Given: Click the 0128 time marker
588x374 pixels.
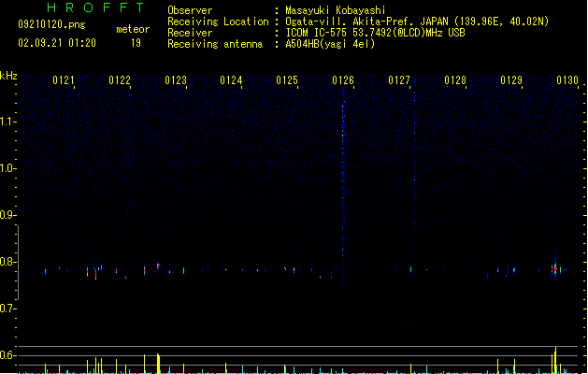Looking at the screenshot, I should (x=455, y=80).
